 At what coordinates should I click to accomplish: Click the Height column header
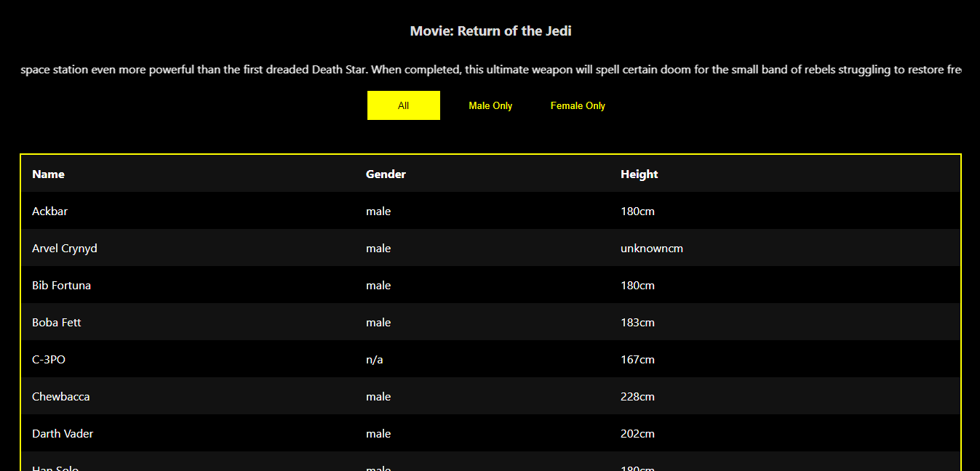(639, 174)
